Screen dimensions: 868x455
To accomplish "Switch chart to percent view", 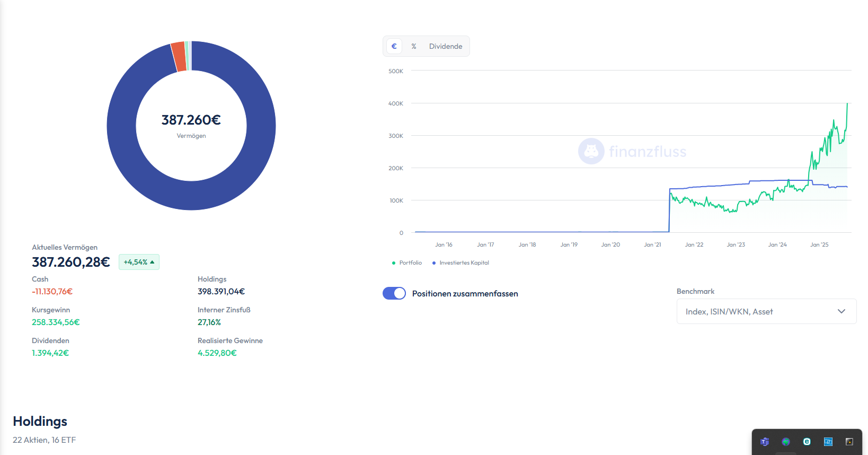I will tap(414, 46).
